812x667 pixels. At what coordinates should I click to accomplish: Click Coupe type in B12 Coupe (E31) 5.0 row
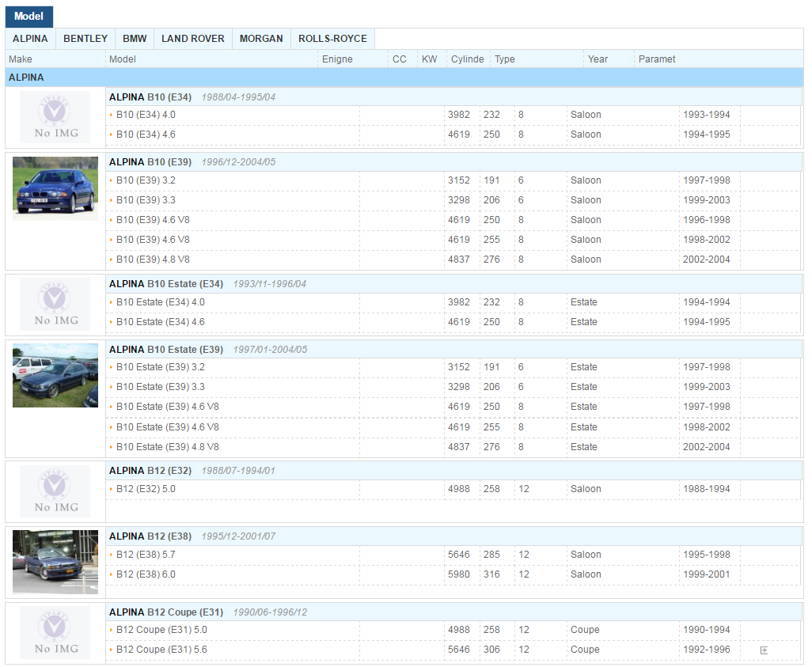coord(585,631)
